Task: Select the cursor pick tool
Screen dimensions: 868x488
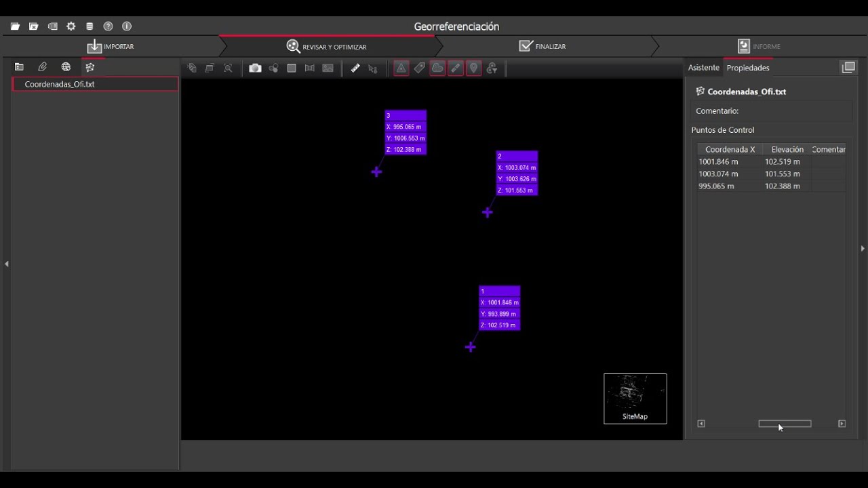Action: [373, 68]
